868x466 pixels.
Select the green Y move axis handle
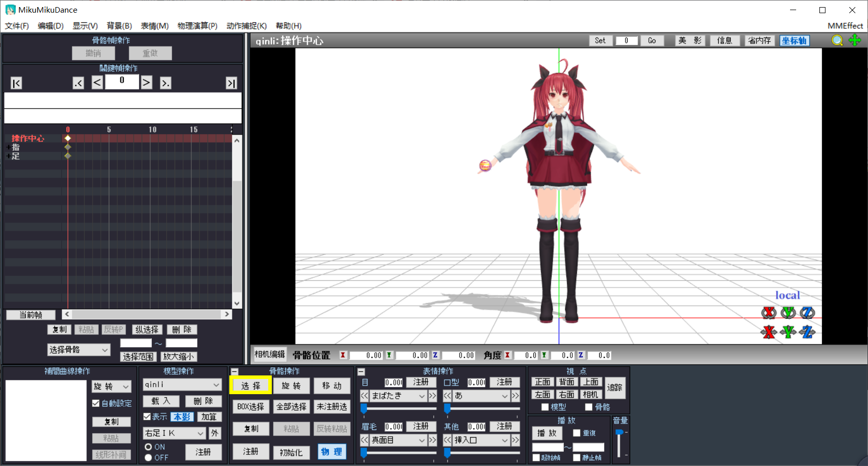(788, 332)
